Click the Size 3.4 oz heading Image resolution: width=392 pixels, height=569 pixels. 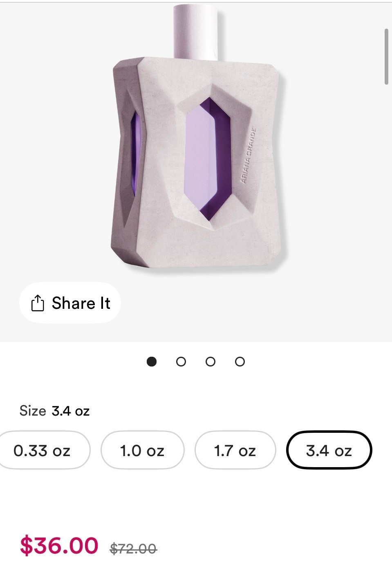[x=54, y=411]
